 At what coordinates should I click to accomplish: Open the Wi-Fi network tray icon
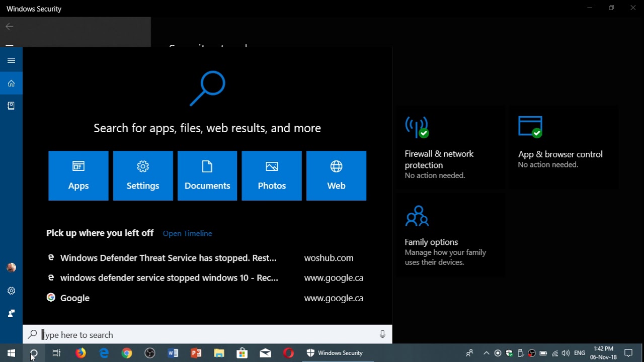pyautogui.click(x=555, y=353)
